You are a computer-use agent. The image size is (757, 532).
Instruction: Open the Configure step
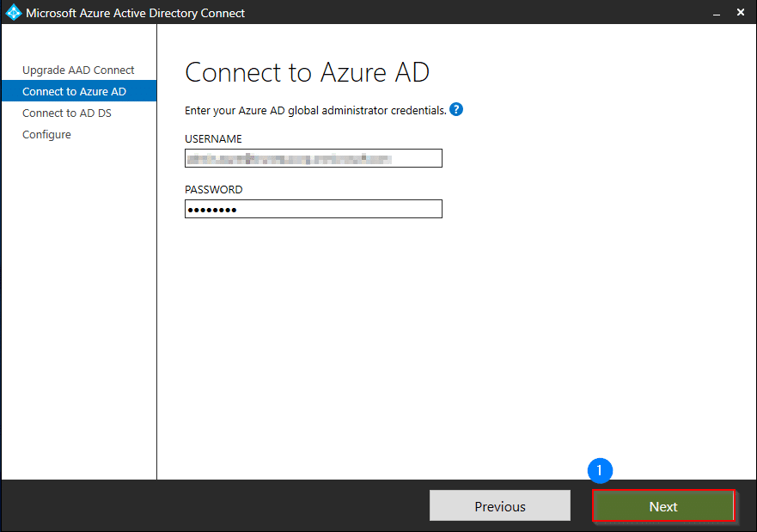pos(46,134)
